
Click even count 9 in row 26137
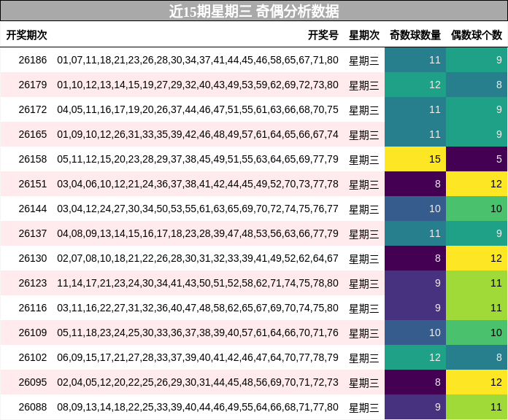point(477,233)
